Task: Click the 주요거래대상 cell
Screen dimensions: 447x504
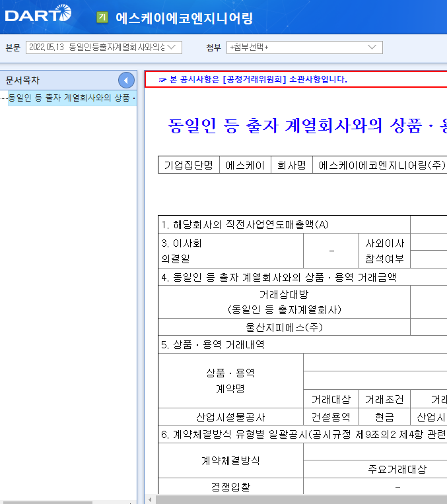Action: coord(375,469)
